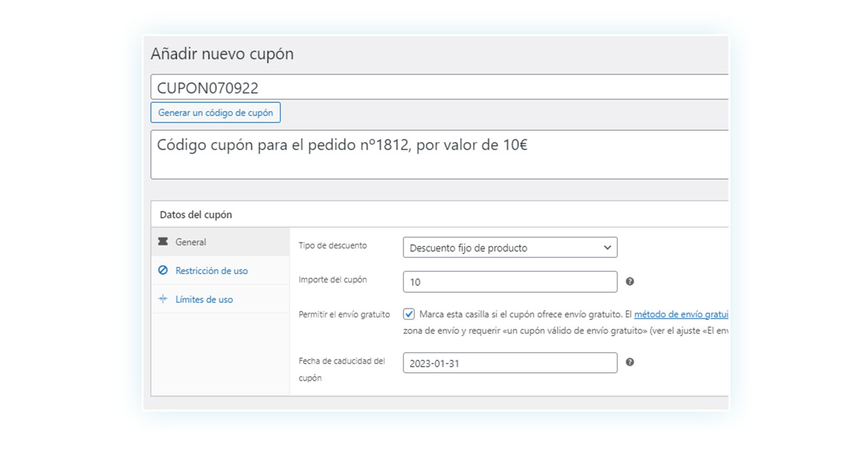Click the Tipo de descuento label

(x=333, y=246)
